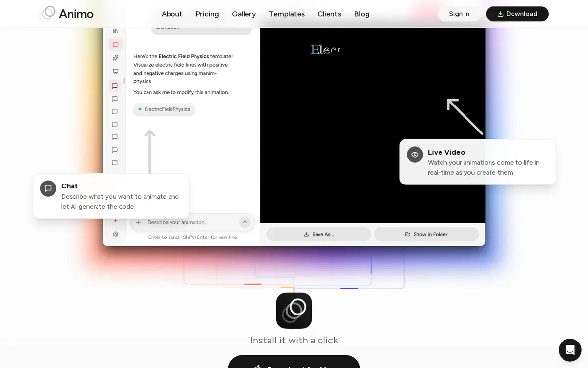The width and height of the screenshot is (588, 368).
Task: Open the Clients page
Action: [x=329, y=14]
